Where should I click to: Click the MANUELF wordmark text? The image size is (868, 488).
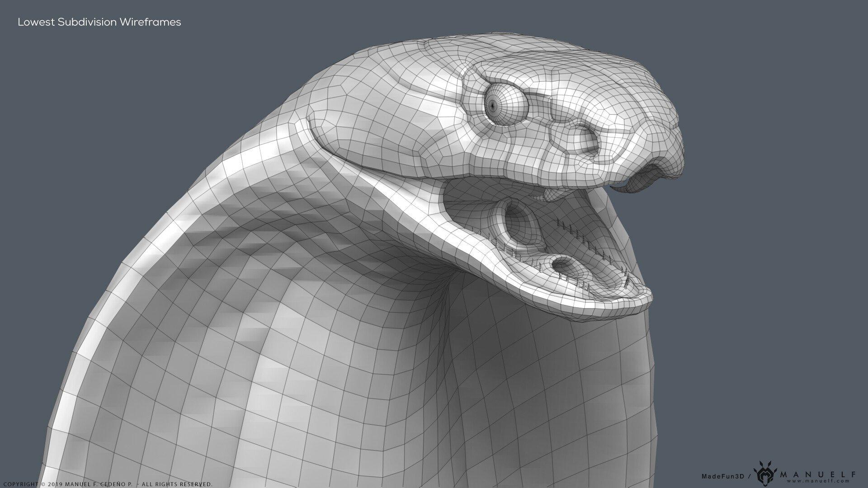pos(817,474)
